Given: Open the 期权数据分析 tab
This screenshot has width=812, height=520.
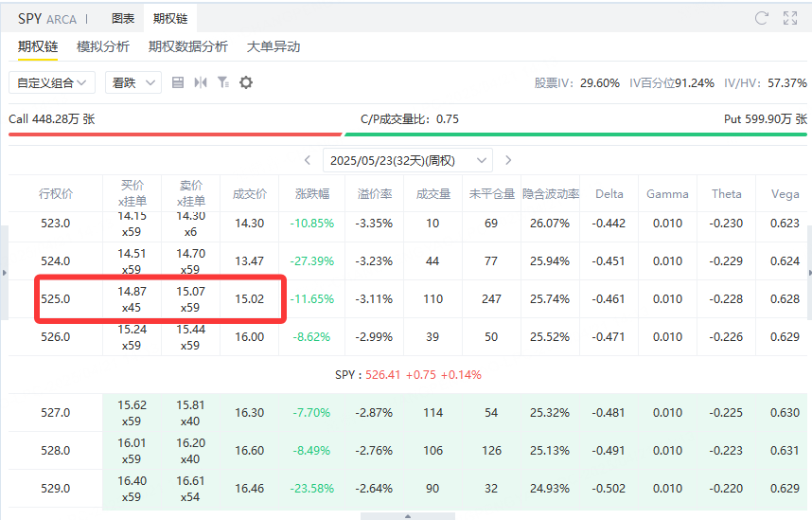Looking at the screenshot, I should pos(188,46).
